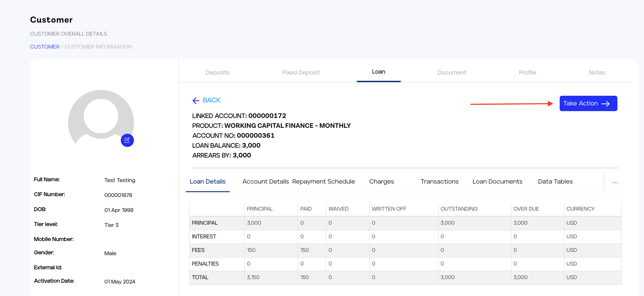Image resolution: width=644 pixels, height=296 pixels.
Task: Open the CUSTOMER breadcrumb link
Action: pyautogui.click(x=45, y=47)
